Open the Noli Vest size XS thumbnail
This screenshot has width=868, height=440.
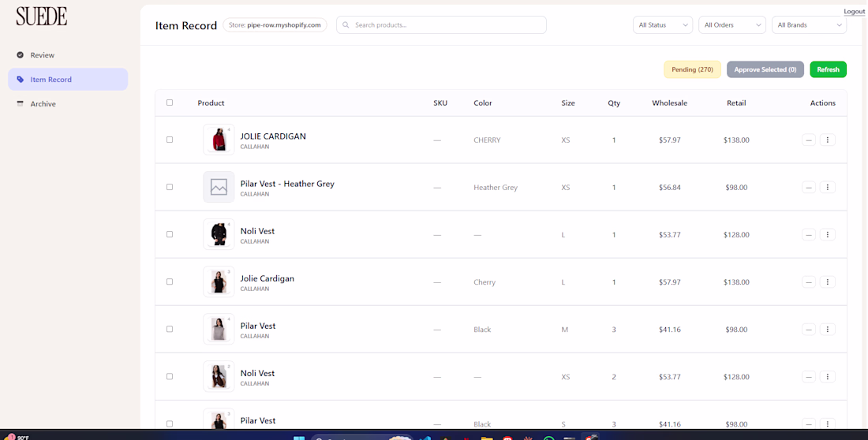pos(219,376)
